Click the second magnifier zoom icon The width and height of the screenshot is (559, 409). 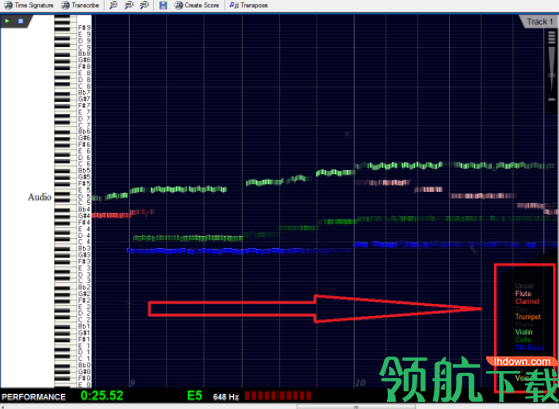point(129,5)
